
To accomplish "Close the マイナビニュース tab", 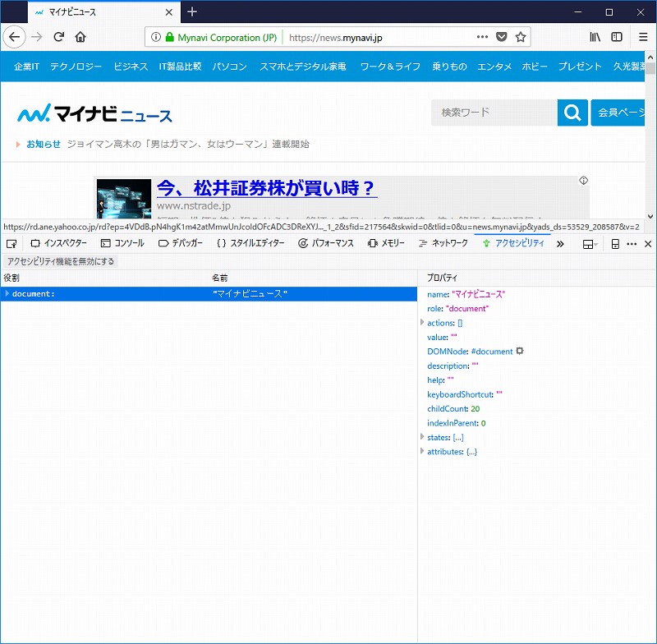I will (x=169, y=12).
